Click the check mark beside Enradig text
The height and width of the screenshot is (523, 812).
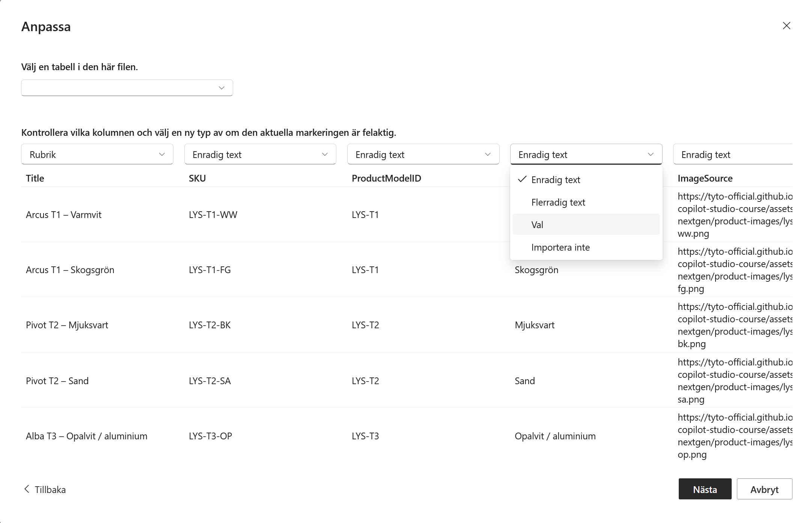(522, 179)
